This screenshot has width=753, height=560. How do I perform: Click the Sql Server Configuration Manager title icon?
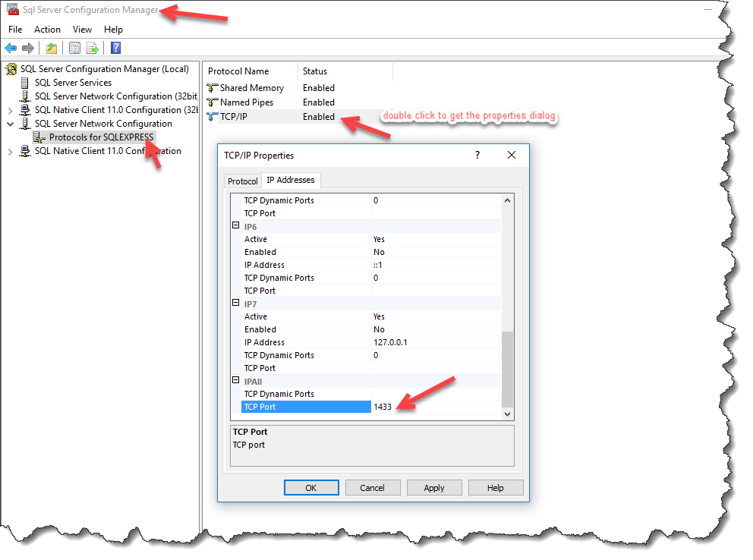[12, 9]
